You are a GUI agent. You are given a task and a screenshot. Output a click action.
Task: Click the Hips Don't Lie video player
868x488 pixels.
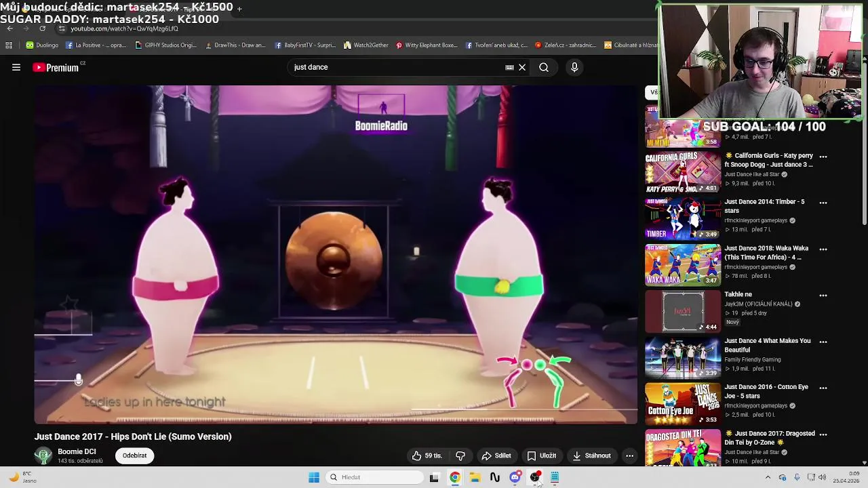point(336,254)
